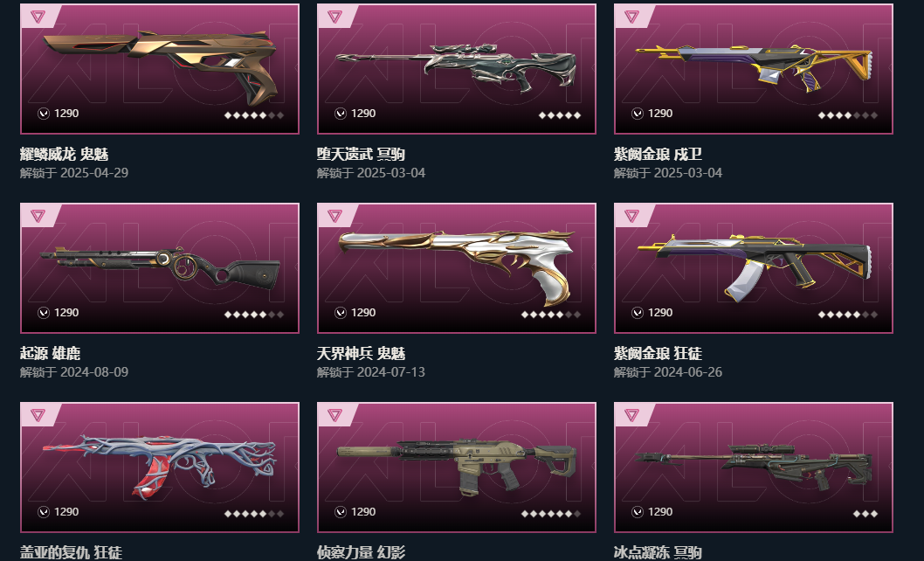Click the upgrade level diamonds on 冰点凝冻 冥驹
924x561 pixels.
point(865,514)
